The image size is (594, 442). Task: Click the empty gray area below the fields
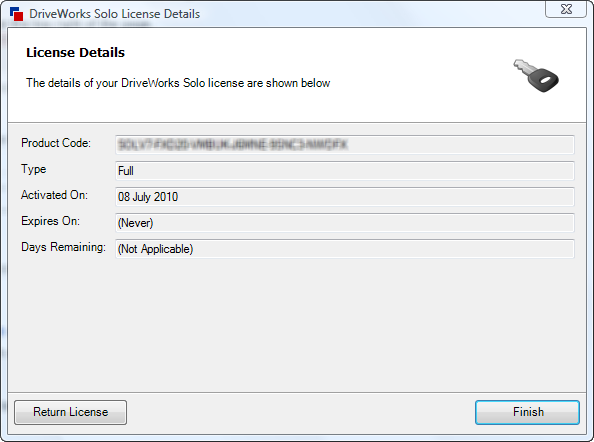[297, 326]
